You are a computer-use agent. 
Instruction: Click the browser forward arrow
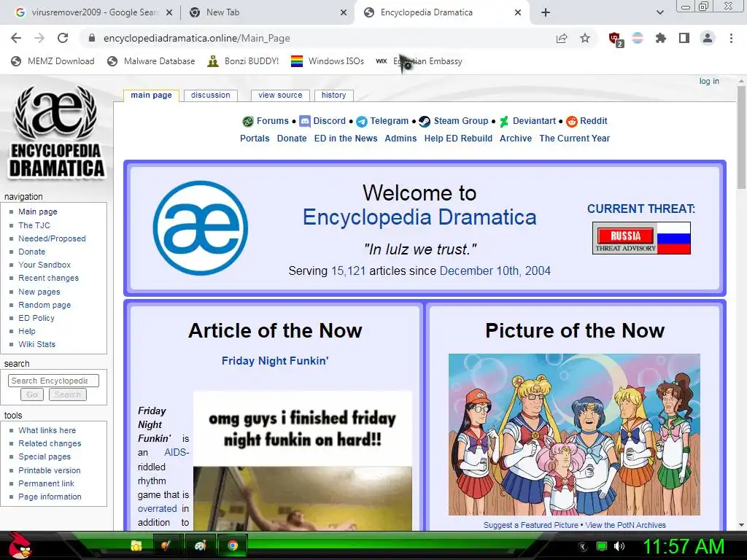tap(39, 38)
